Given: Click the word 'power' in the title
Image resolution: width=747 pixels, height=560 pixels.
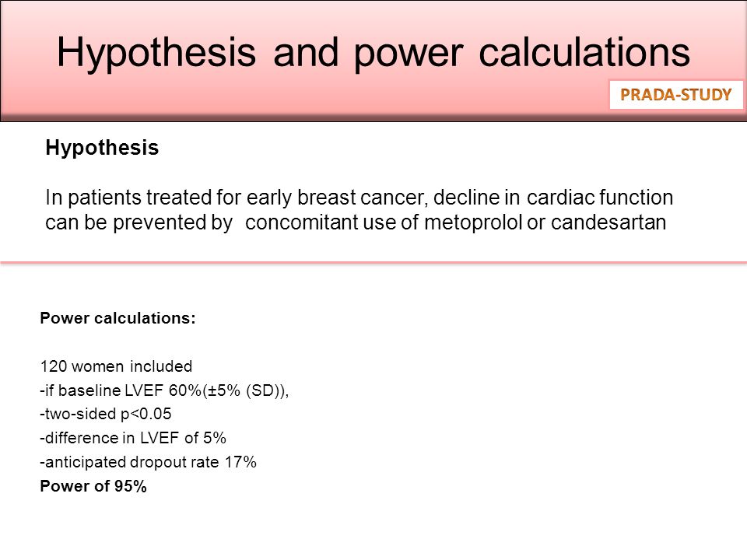Looking at the screenshot, I should click(409, 54).
